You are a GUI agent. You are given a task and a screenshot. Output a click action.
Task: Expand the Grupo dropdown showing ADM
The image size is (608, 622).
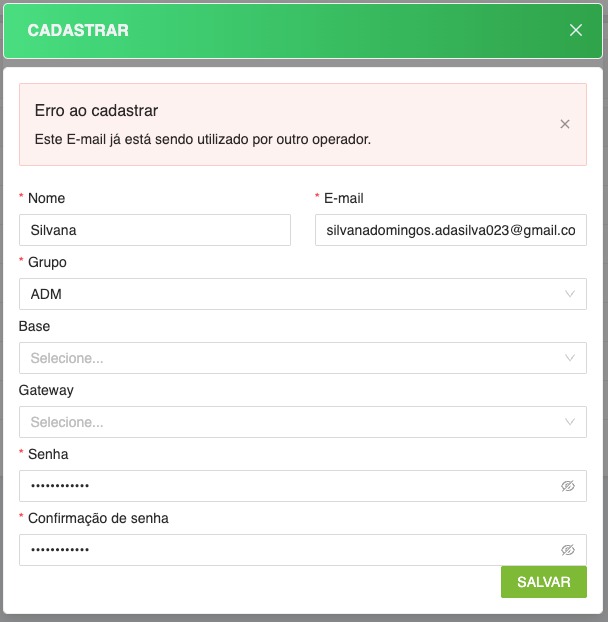(302, 294)
